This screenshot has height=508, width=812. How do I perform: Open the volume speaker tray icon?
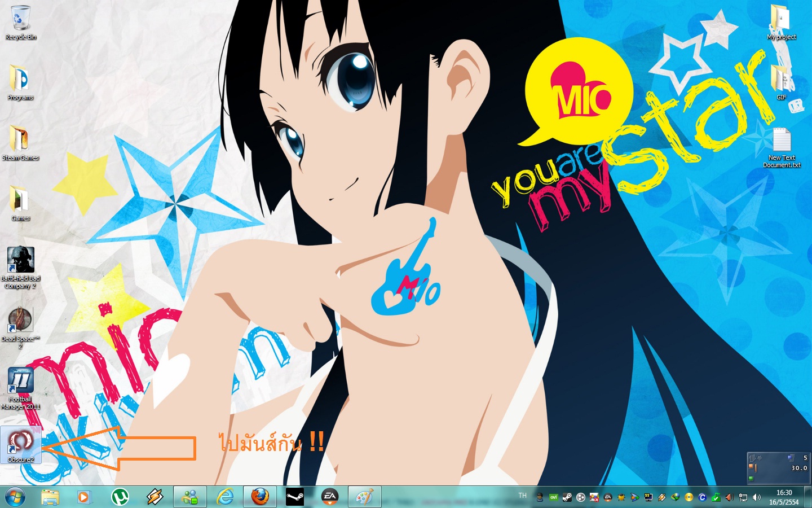click(x=756, y=497)
